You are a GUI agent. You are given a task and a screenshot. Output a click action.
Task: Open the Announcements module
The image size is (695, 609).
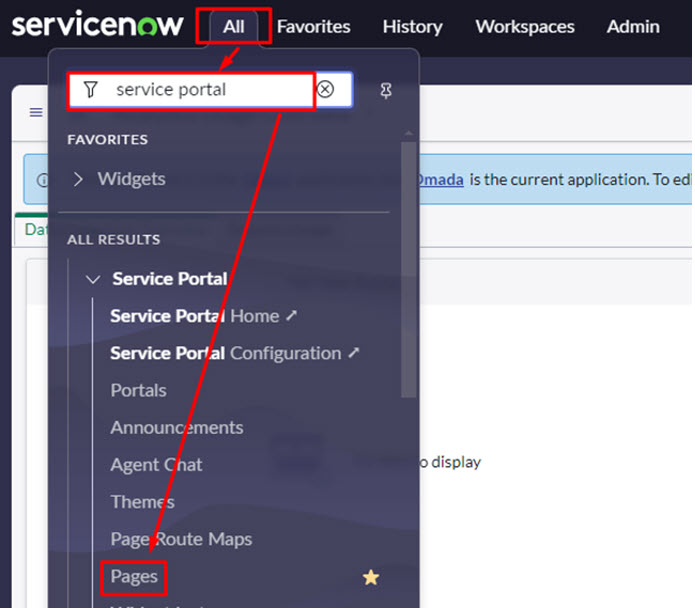[x=176, y=428]
